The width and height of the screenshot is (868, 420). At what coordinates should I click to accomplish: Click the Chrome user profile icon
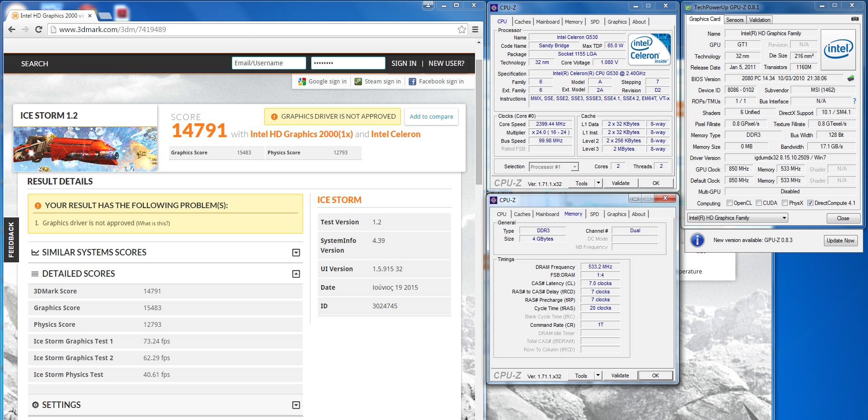[428, 5]
